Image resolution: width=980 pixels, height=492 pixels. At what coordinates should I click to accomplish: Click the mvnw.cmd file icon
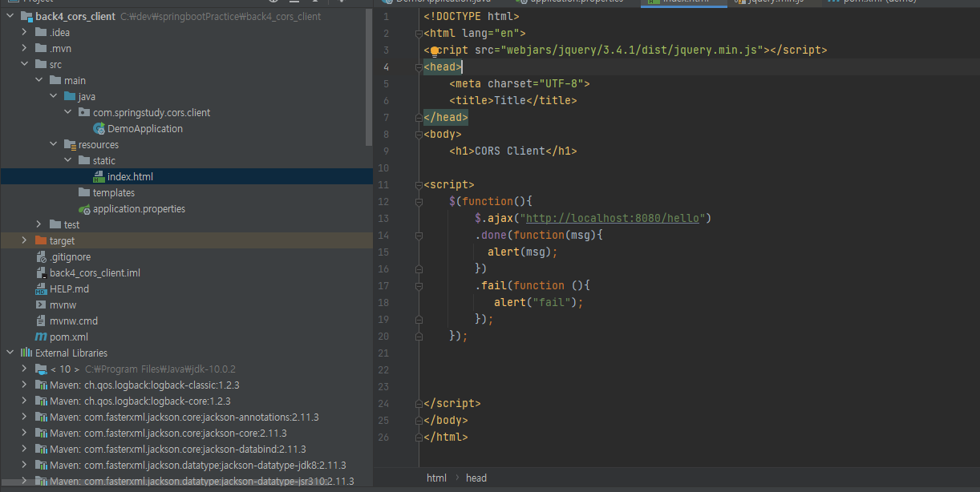41,321
